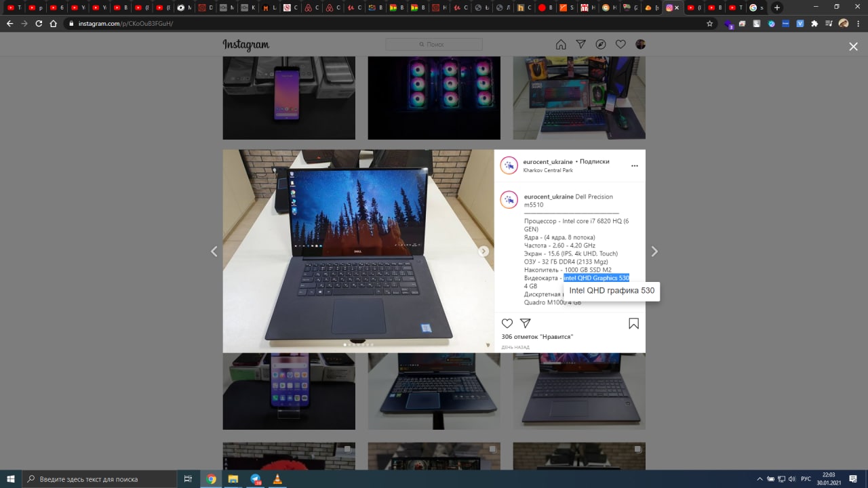Viewport: 868px width, 488px height.
Task: Open the activity heart icon in header
Action: 620,45
